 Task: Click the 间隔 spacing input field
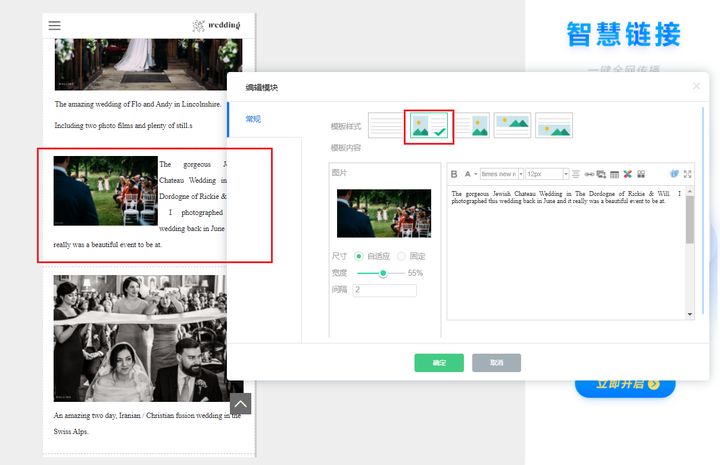point(385,290)
